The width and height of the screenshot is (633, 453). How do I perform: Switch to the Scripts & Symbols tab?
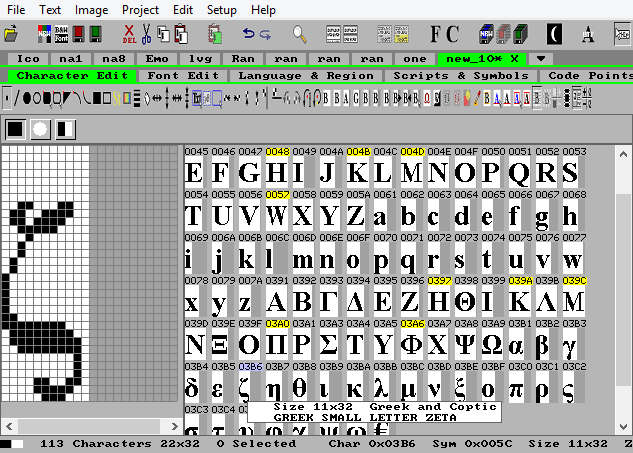pos(461,76)
